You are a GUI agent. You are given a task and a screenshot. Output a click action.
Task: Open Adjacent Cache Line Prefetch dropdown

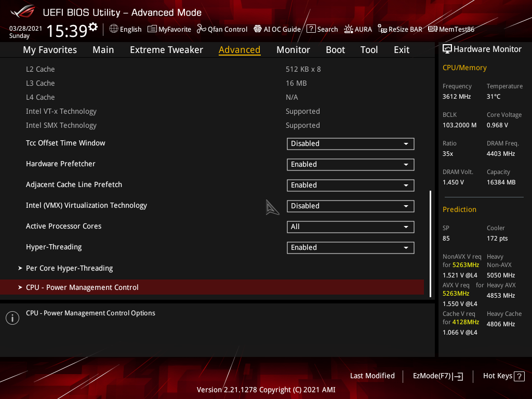tap(351, 185)
